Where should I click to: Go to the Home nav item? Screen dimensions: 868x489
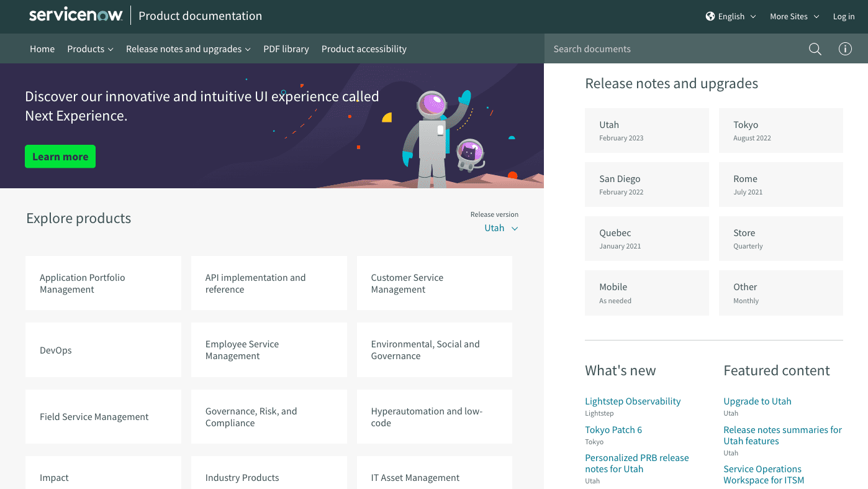point(42,49)
